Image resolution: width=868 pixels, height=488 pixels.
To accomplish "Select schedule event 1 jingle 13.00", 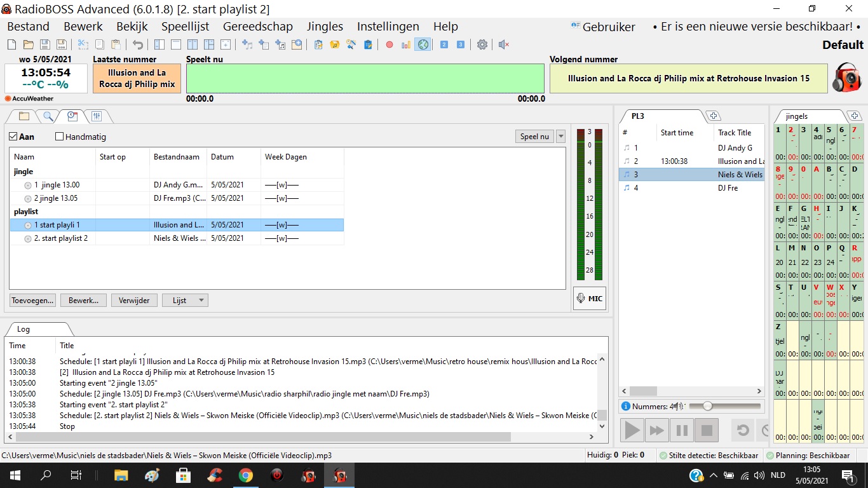I will (177, 185).
